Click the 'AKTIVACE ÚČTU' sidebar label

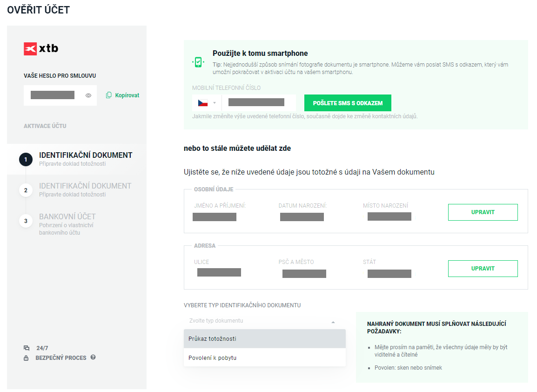45,126
